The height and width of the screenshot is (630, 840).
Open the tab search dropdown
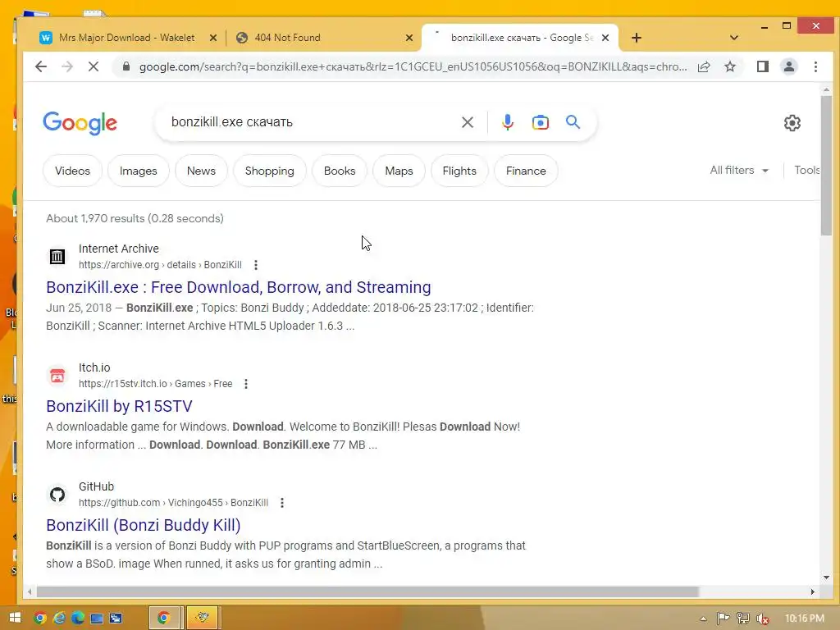pos(734,38)
